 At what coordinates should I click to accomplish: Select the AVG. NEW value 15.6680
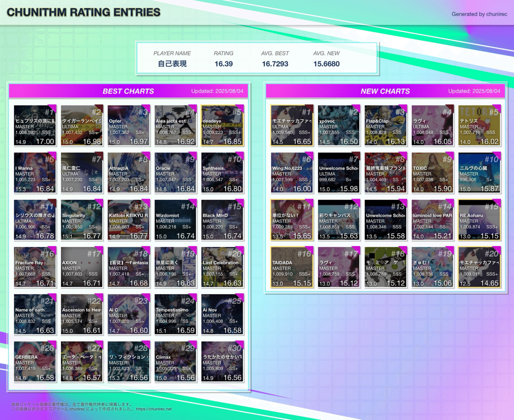(326, 64)
